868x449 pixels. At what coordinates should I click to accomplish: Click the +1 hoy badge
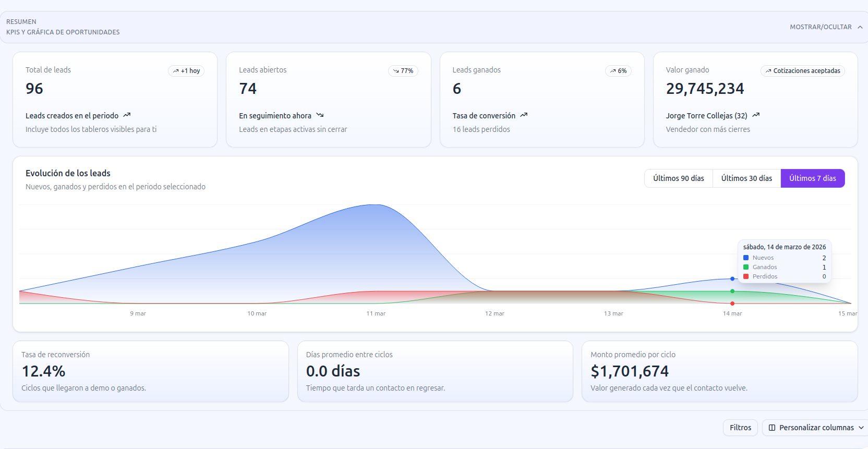(186, 71)
